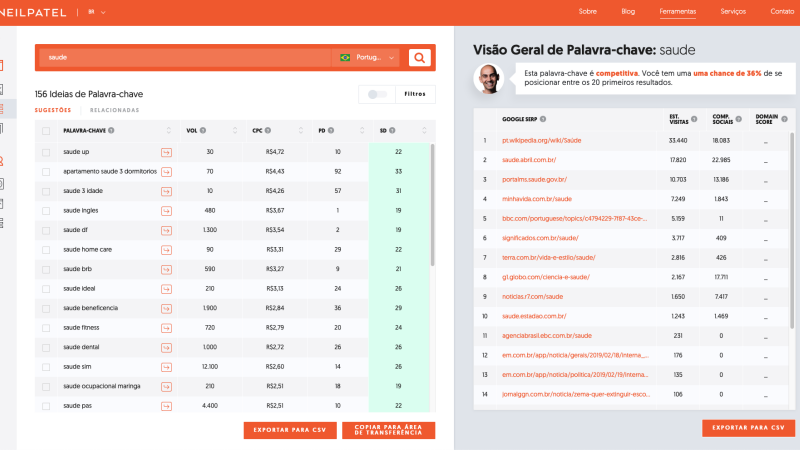The height and width of the screenshot is (450, 800).
Task: Open arrow icon for saude 3 idade
Action: tap(166, 191)
